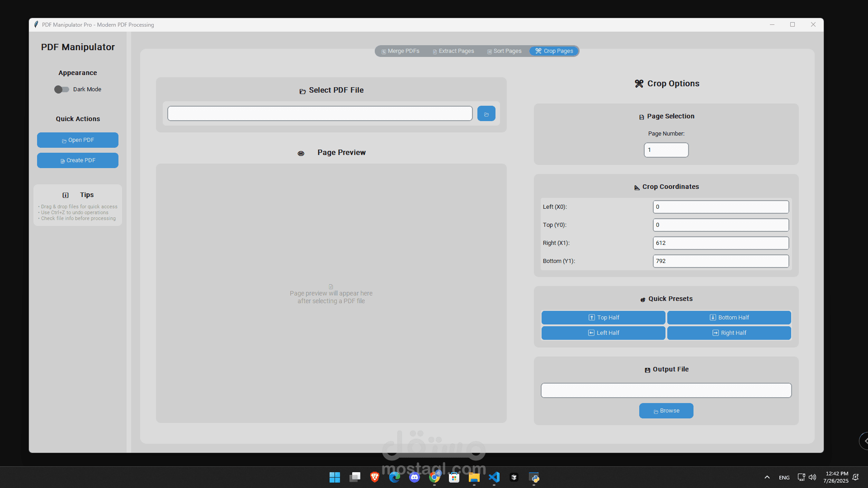Choose the Right Half preset
The width and height of the screenshot is (868, 488).
[x=729, y=333]
